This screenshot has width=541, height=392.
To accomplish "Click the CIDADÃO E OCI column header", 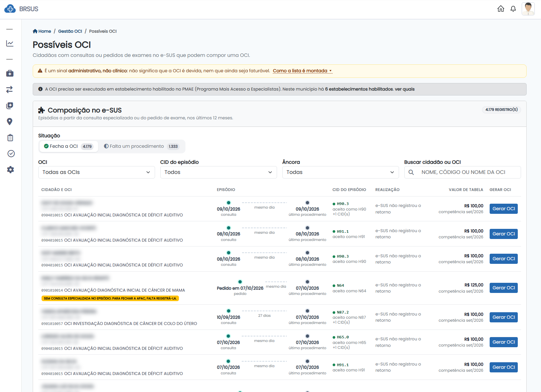I will (57, 190).
